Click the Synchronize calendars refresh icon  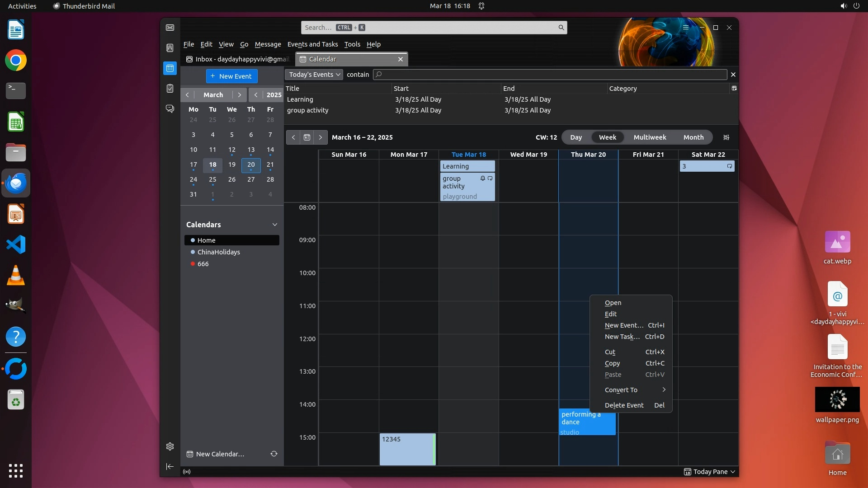[274, 454]
